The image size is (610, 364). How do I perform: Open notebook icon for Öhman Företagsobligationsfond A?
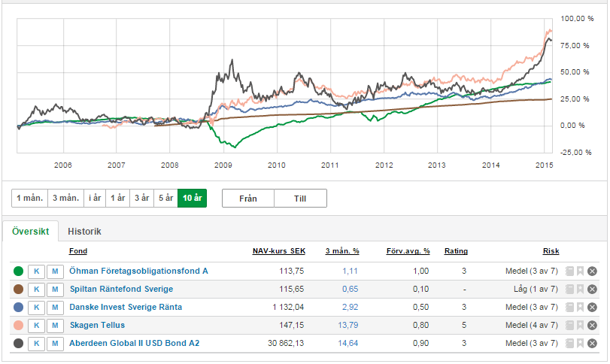point(569,271)
